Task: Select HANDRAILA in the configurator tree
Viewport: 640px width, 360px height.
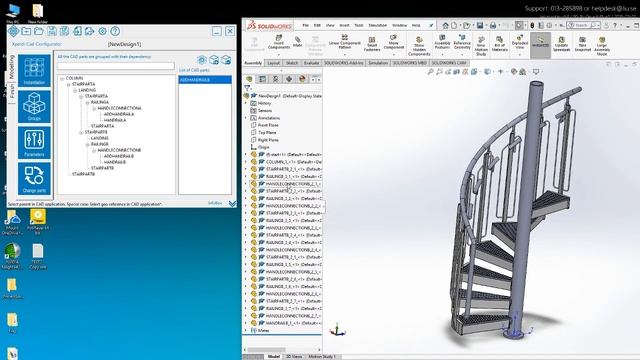Action: point(115,120)
